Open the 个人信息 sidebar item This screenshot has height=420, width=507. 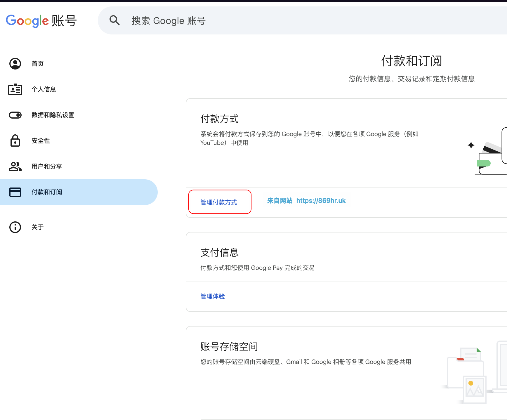pos(79,89)
